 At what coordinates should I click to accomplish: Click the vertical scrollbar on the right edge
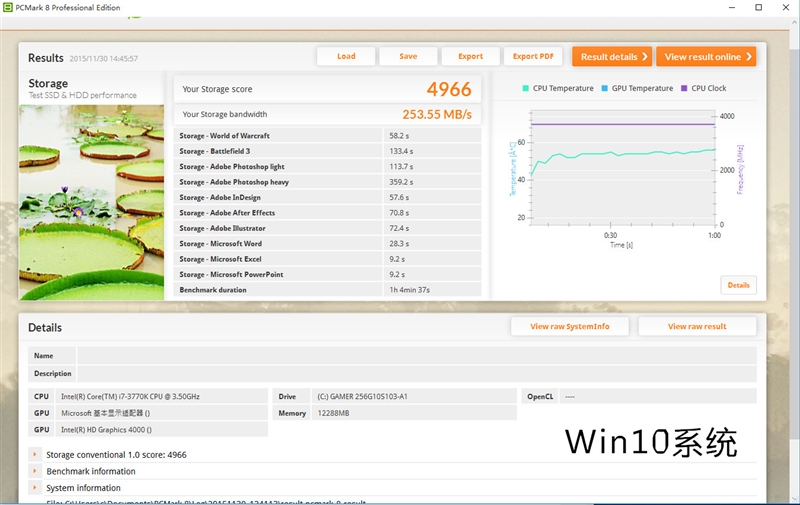794,250
